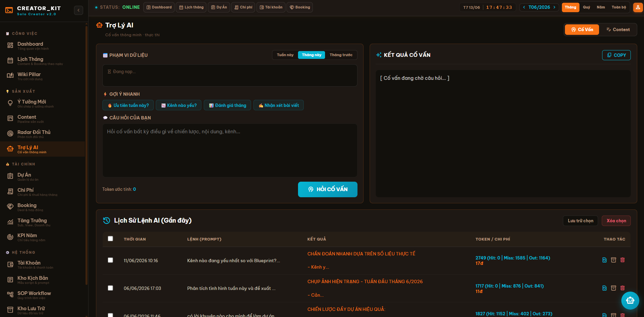
Task: Click the Lưu trữ chọn button
Action: click(580, 221)
